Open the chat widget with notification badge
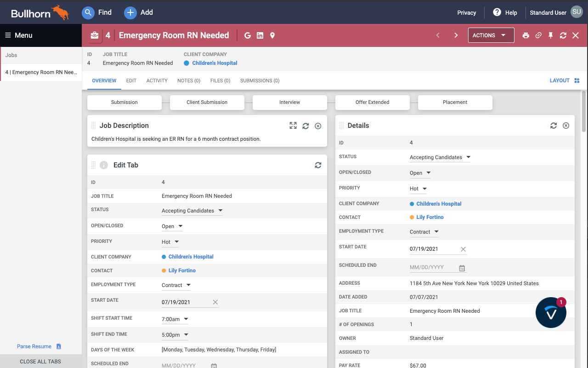This screenshot has height=368, width=588. click(551, 312)
